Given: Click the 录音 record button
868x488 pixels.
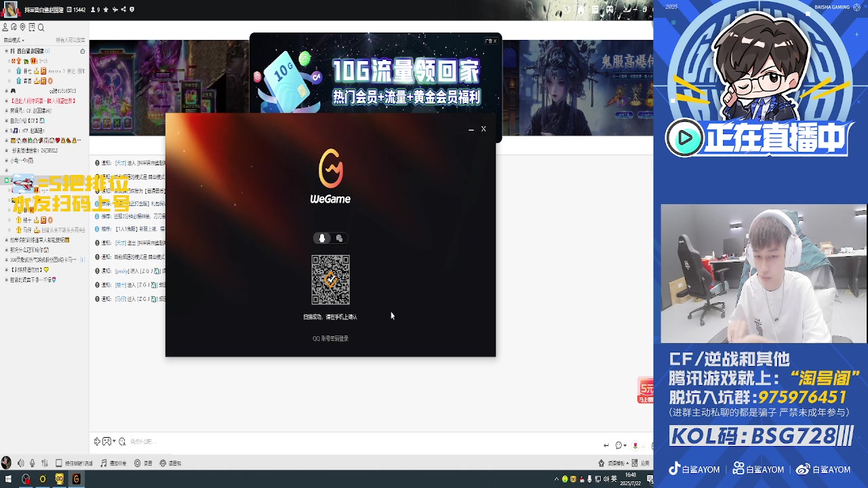Looking at the screenshot, I should (x=143, y=463).
